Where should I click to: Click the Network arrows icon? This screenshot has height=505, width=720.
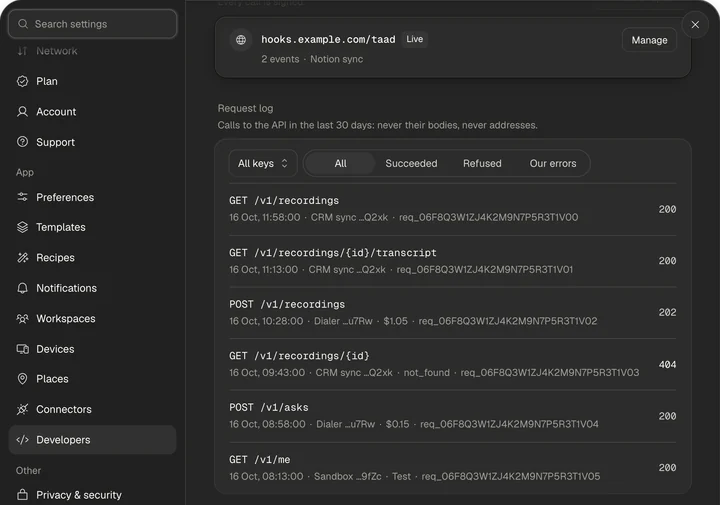point(22,51)
